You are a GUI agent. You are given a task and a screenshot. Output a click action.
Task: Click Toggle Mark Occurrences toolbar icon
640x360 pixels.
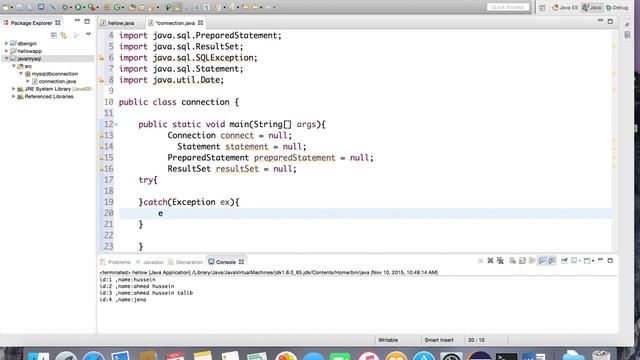(x=178, y=7)
